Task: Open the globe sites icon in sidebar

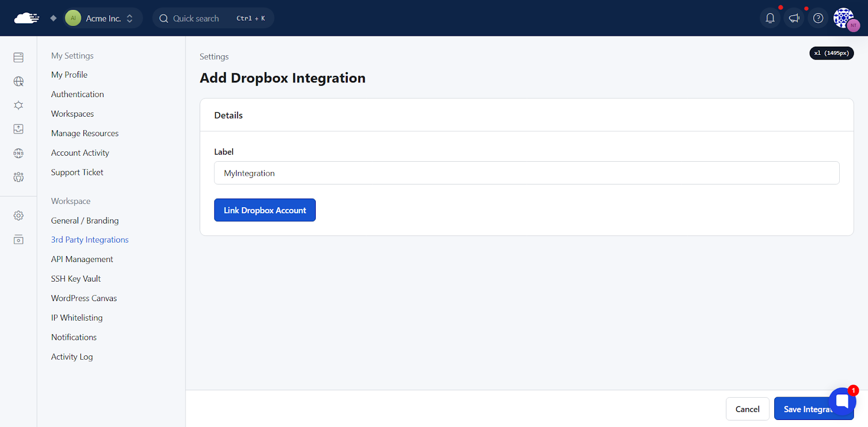Action: tap(18, 81)
